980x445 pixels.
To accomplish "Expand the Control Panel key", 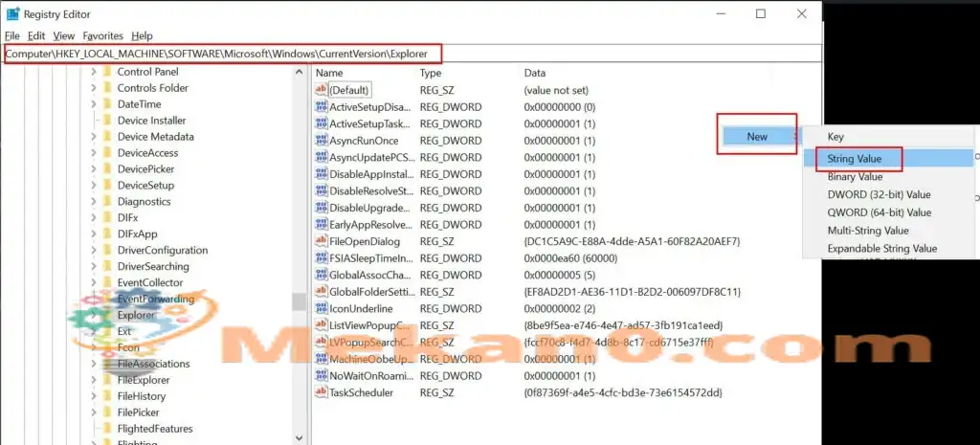I will [x=93, y=72].
